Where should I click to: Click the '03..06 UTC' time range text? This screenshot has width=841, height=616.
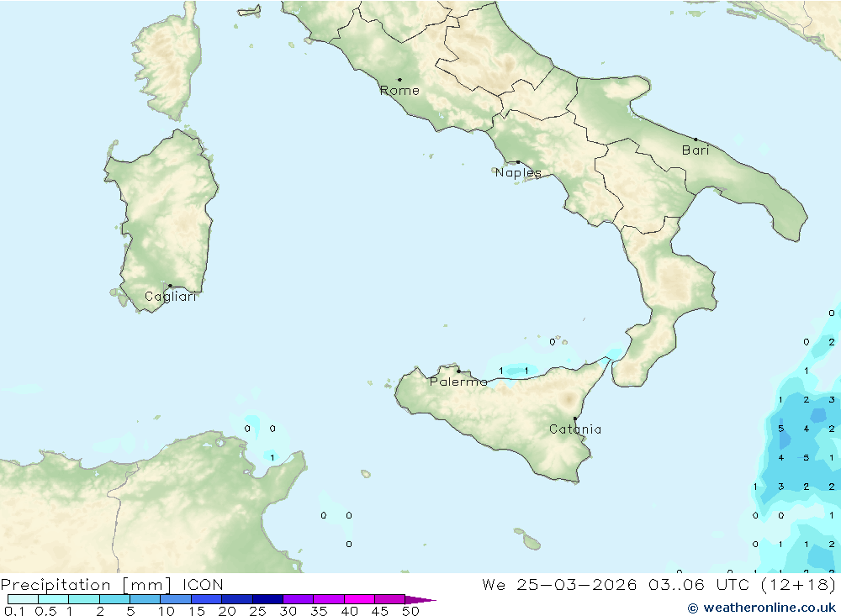click(700, 585)
